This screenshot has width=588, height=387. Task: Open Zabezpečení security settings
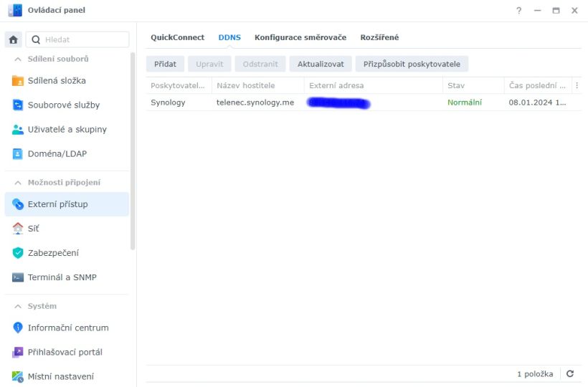pos(53,253)
